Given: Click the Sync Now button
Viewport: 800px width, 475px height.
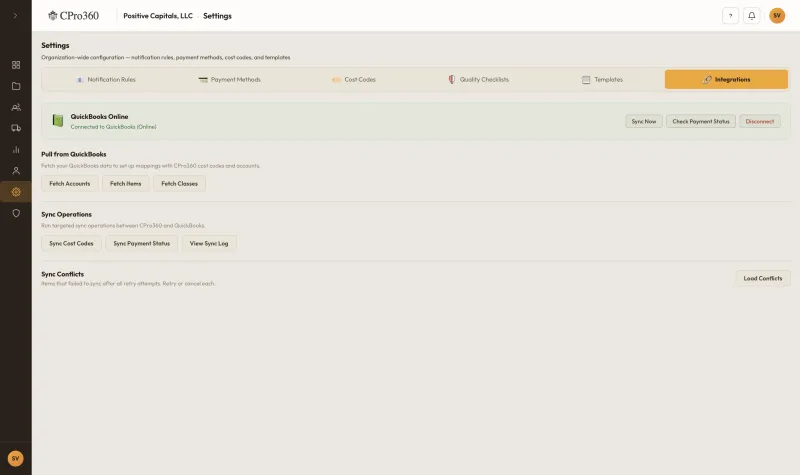Looking at the screenshot, I should (644, 121).
